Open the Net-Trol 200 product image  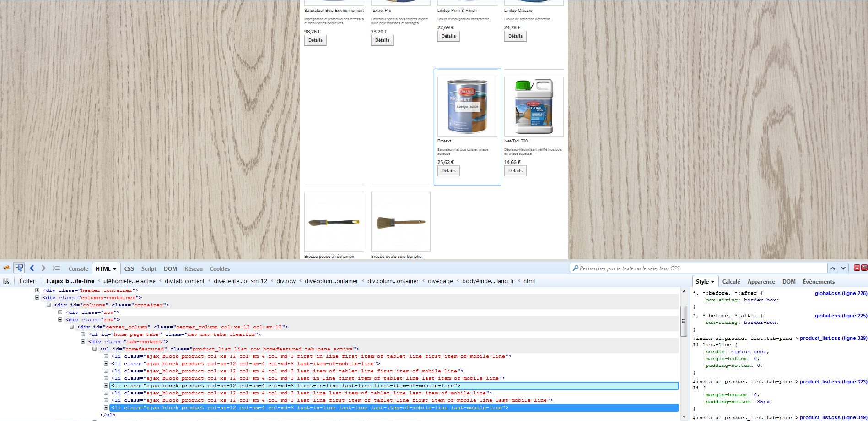pos(534,106)
